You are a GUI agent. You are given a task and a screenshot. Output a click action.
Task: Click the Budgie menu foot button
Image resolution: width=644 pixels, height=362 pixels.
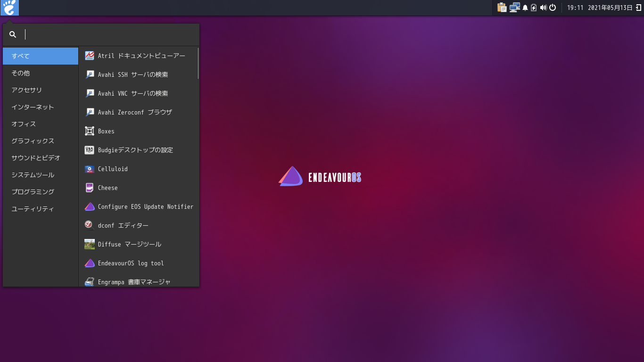click(9, 8)
